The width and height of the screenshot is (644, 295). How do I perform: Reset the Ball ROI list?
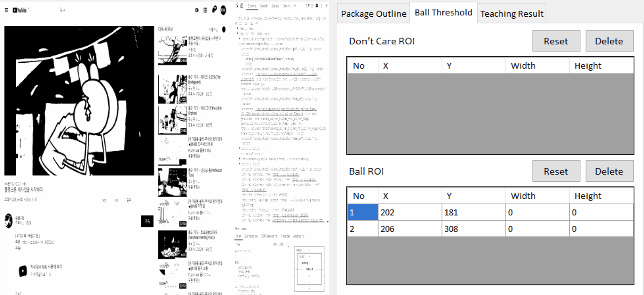556,171
